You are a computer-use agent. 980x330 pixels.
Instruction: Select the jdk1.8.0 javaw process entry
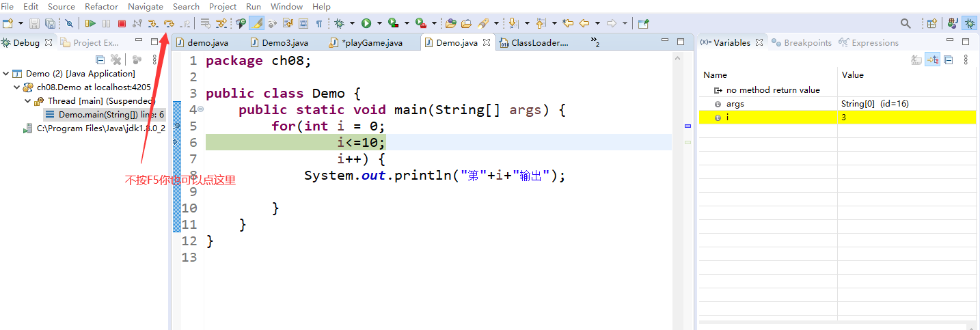coord(94,128)
